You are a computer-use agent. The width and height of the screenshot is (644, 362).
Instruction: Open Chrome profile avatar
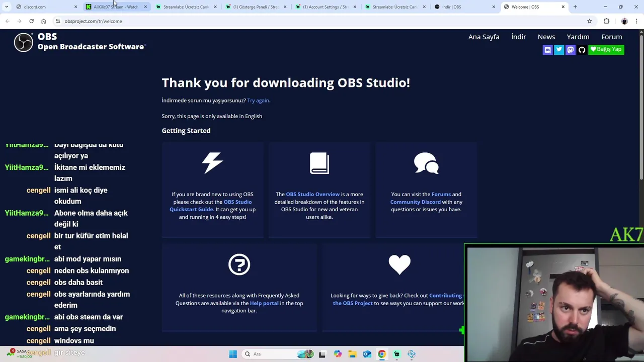(624, 21)
